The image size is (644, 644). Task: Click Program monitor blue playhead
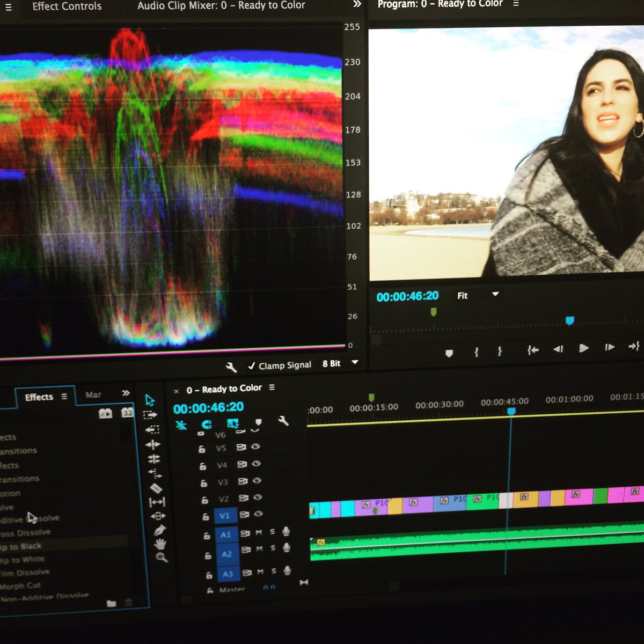(569, 320)
